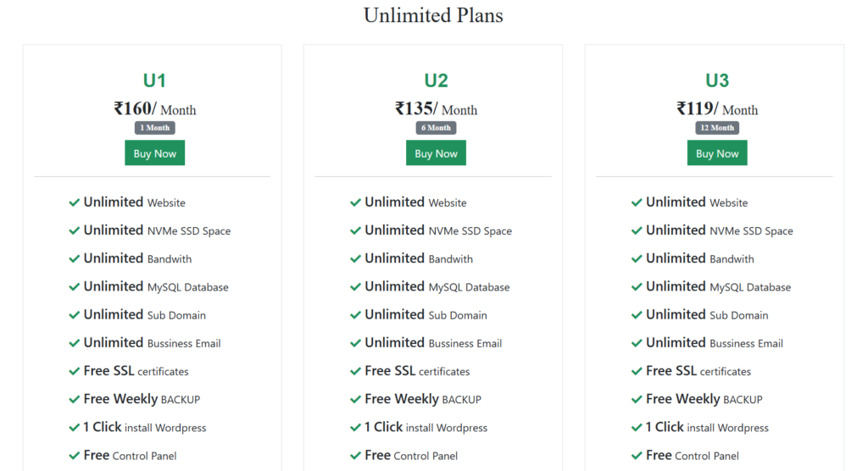Click checkmark icon beside Unlimited Website in U1
This screenshot has width=868, height=471.
(x=75, y=202)
